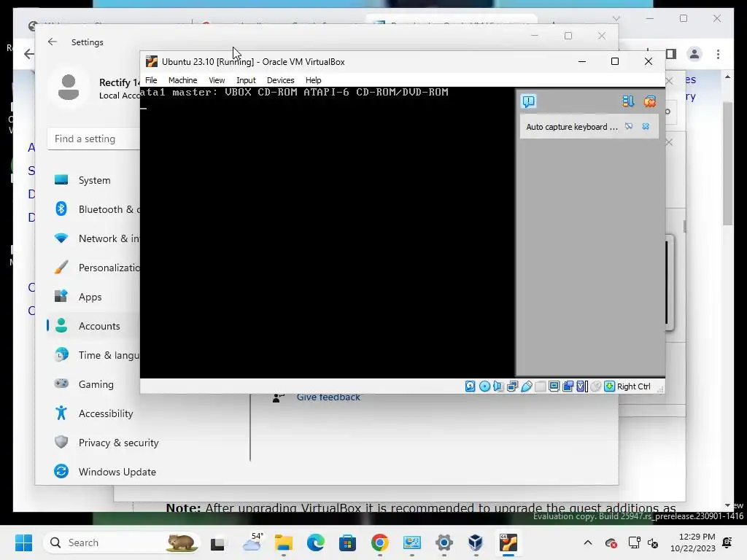The width and height of the screenshot is (747, 560).
Task: Click the USB devices indicator in VirtualBox status bar
Action: pos(527,386)
